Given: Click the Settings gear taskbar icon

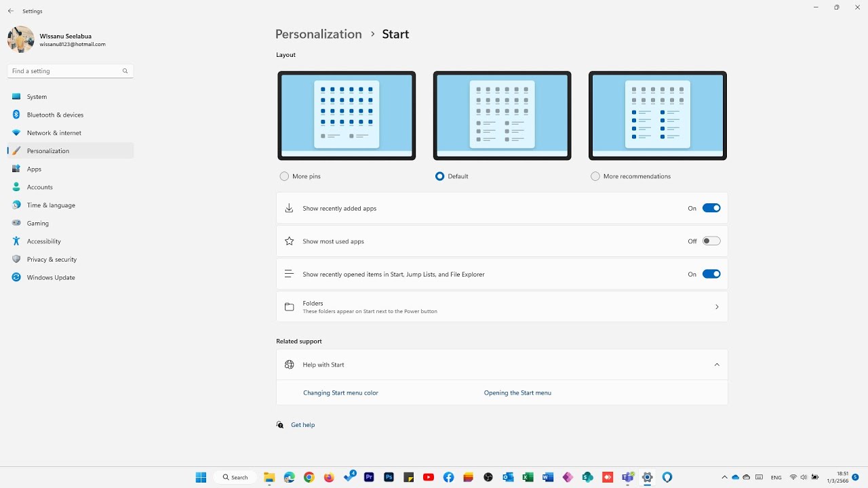Looking at the screenshot, I should tap(648, 477).
